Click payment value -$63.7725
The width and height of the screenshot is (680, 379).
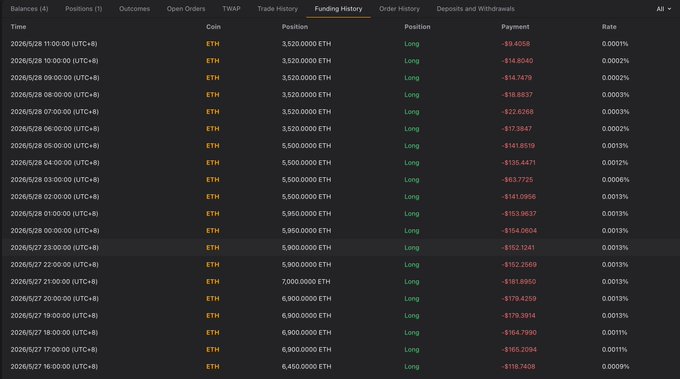(517, 180)
